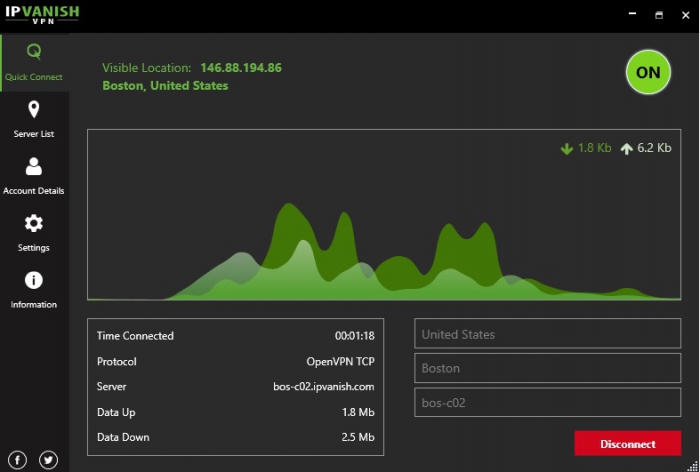700x472 pixels.
Task: Minimize the IPVanish window
Action: point(632,14)
